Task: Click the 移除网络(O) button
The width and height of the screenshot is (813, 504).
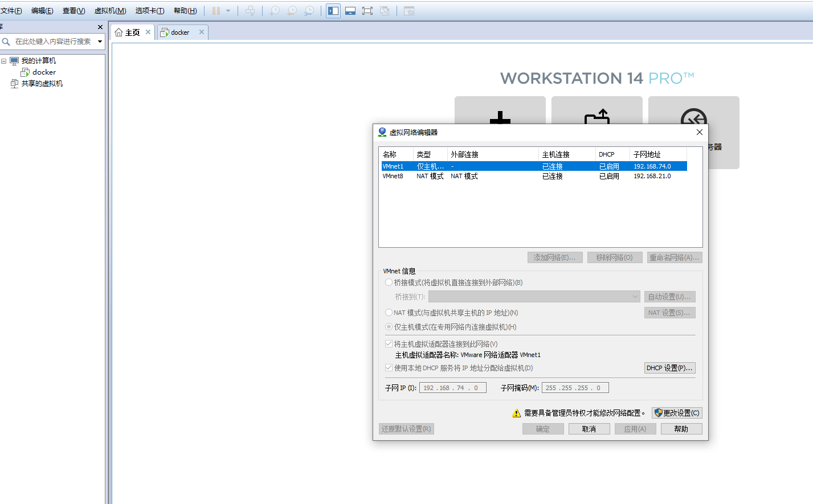Action: click(x=615, y=257)
